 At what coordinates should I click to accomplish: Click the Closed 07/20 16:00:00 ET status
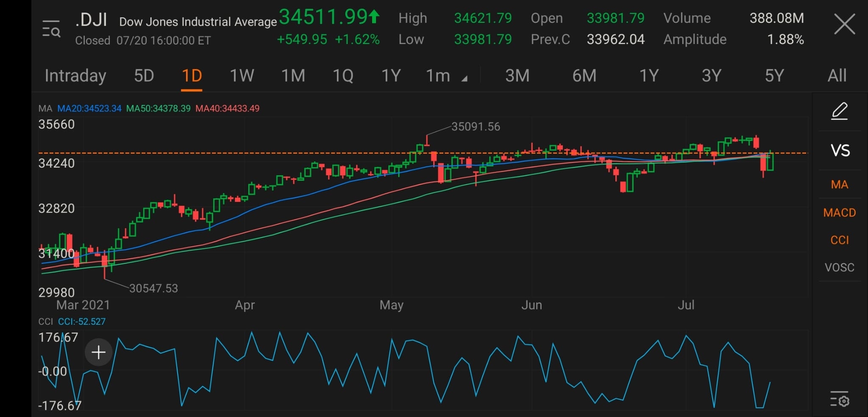point(143,41)
